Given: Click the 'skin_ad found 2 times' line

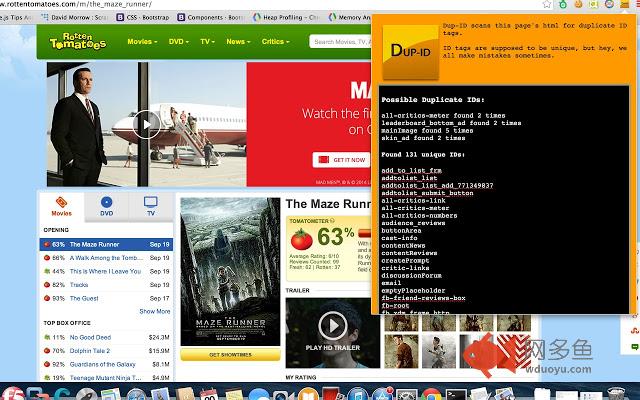Looking at the screenshot, I should (x=423, y=138).
